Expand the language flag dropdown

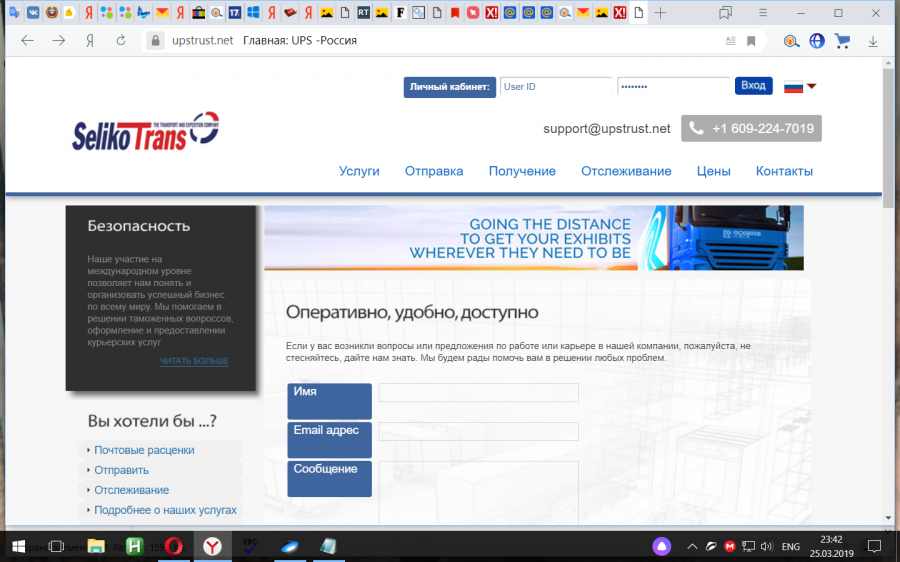point(811,86)
